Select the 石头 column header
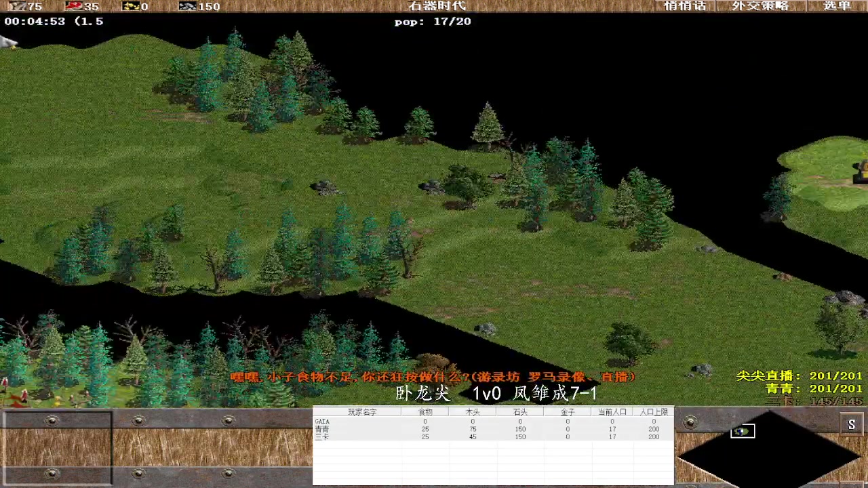The width and height of the screenshot is (868, 488). point(520,412)
